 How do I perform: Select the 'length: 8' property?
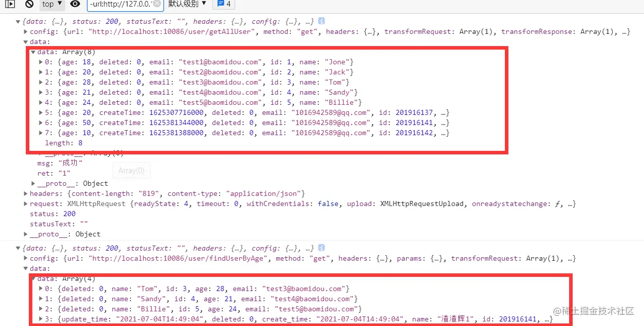[64, 143]
